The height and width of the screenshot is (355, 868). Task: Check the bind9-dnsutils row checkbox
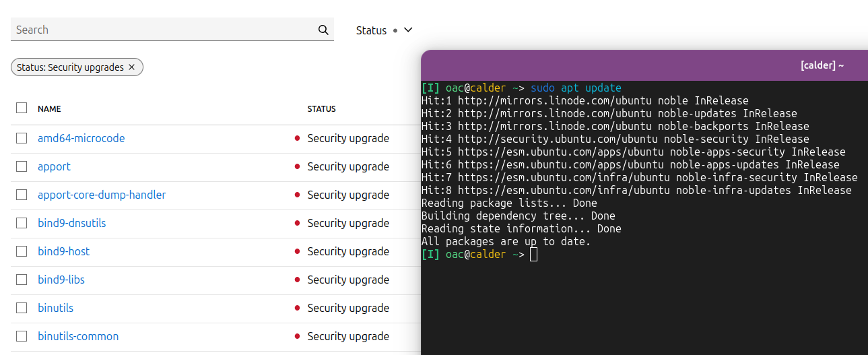point(22,223)
